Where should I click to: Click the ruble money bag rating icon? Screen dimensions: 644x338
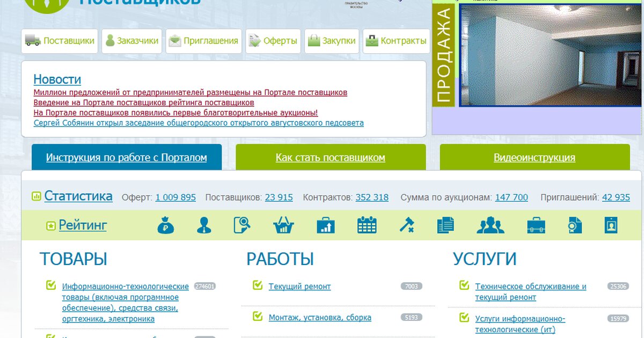point(166,225)
